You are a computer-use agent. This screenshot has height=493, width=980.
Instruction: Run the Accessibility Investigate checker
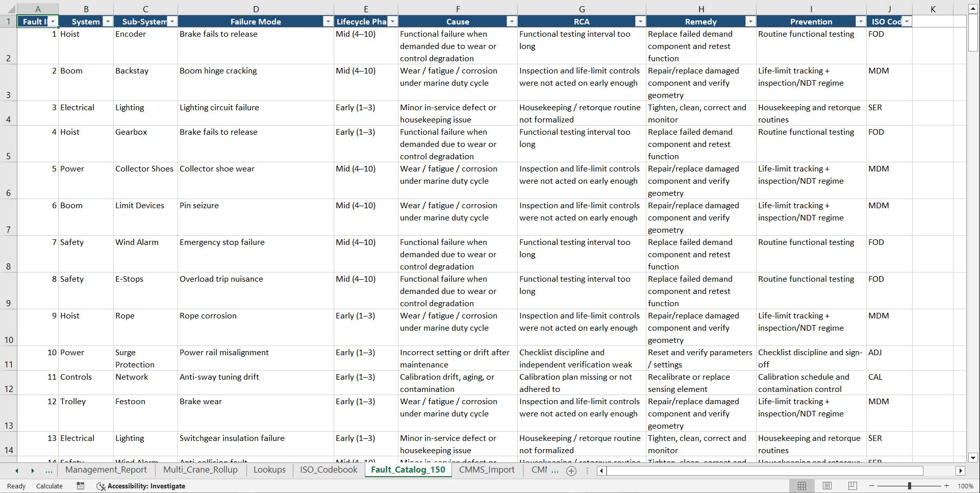(141, 486)
